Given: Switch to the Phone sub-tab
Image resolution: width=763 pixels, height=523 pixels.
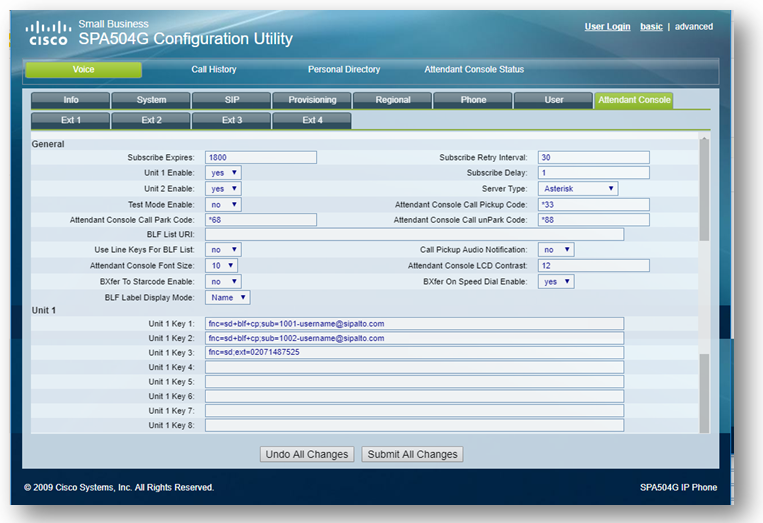Looking at the screenshot, I should tap(473, 100).
